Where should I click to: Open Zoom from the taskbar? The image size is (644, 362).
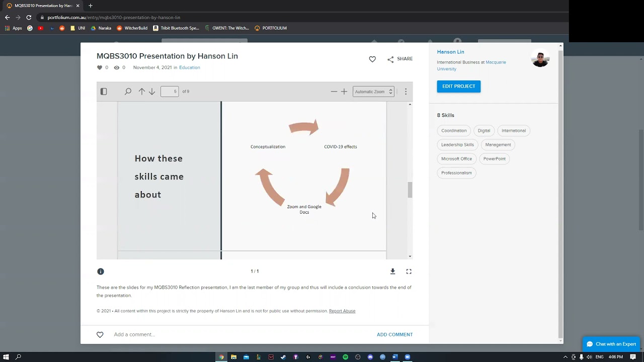(408, 357)
